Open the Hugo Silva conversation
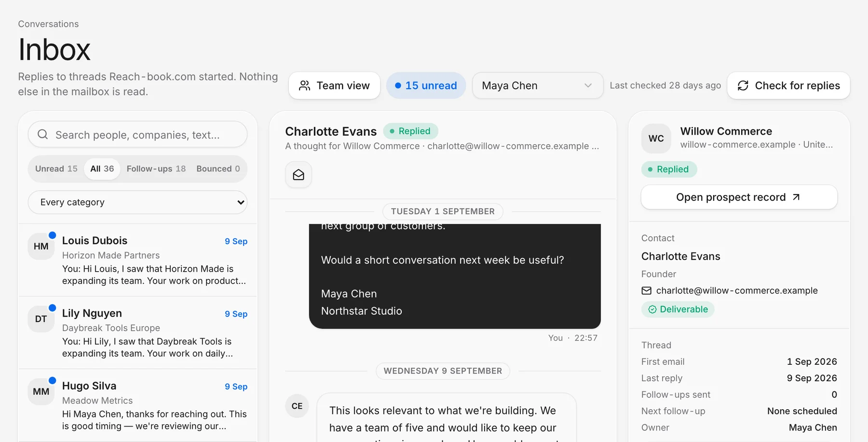868x442 pixels. 137,405
